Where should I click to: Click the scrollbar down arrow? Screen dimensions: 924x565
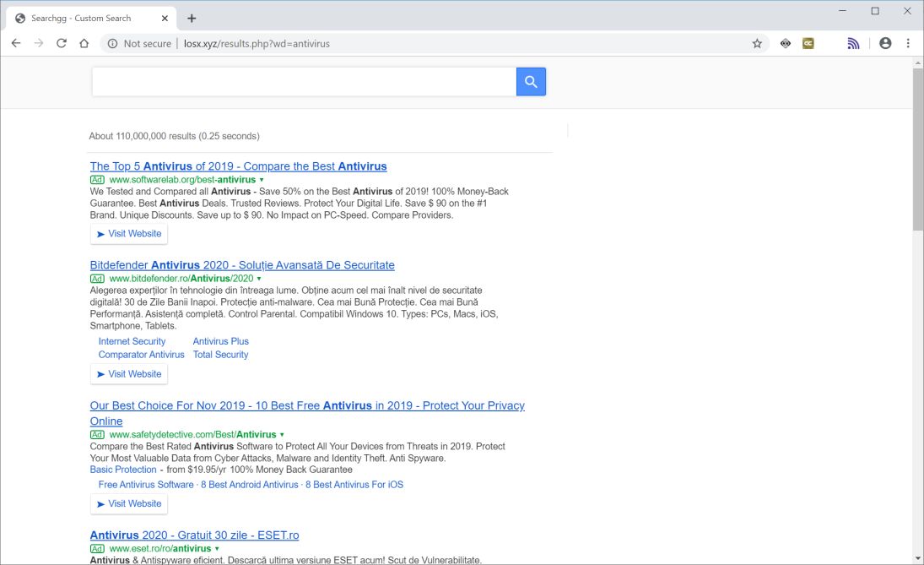[x=918, y=558]
